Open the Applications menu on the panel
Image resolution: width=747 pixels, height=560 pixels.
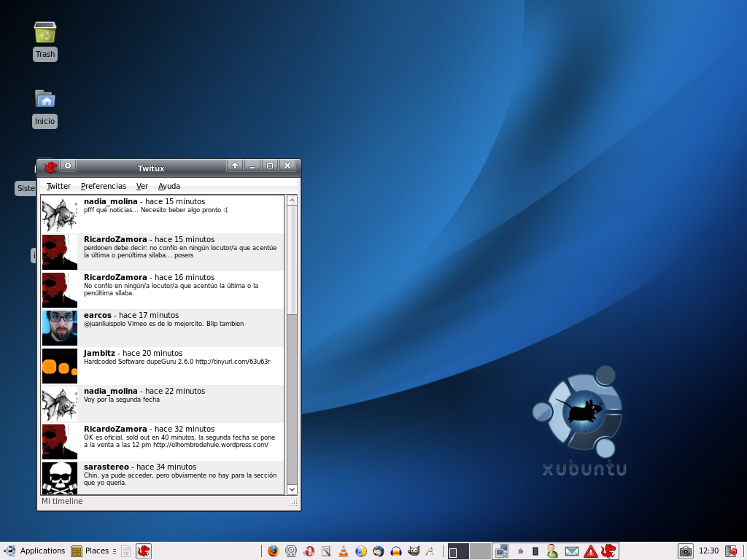[42, 551]
